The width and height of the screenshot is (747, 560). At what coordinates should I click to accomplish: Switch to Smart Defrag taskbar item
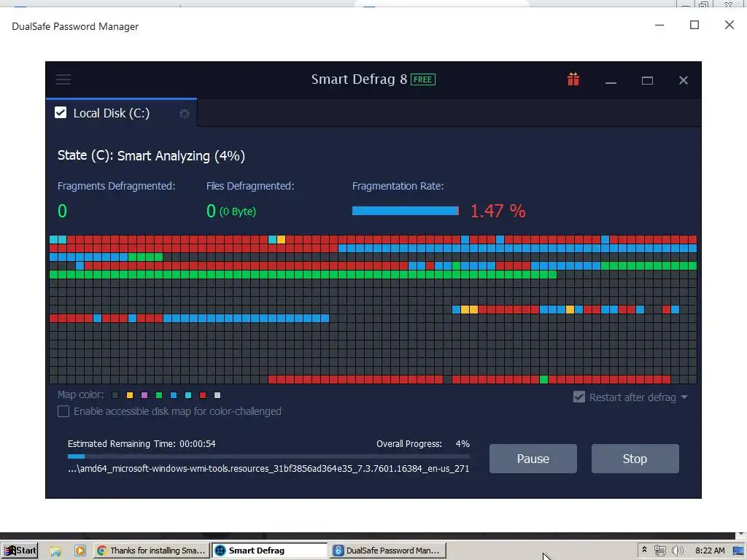coord(270,551)
